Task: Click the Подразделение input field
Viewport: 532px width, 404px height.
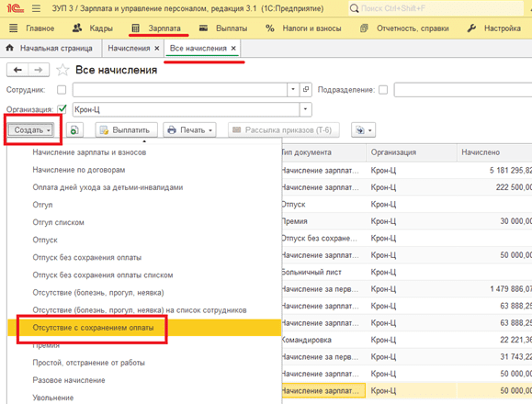Action: pyautogui.click(x=463, y=90)
